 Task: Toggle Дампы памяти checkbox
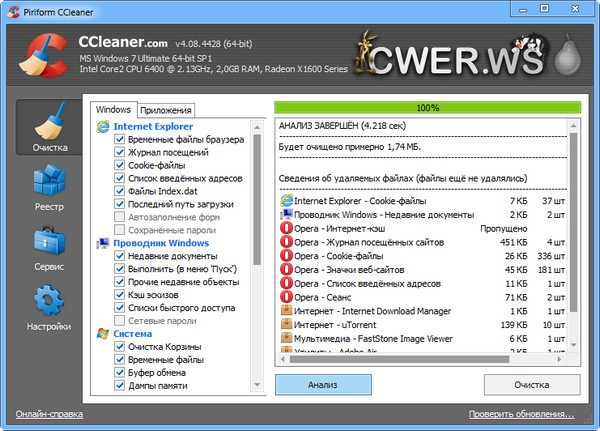(x=119, y=385)
